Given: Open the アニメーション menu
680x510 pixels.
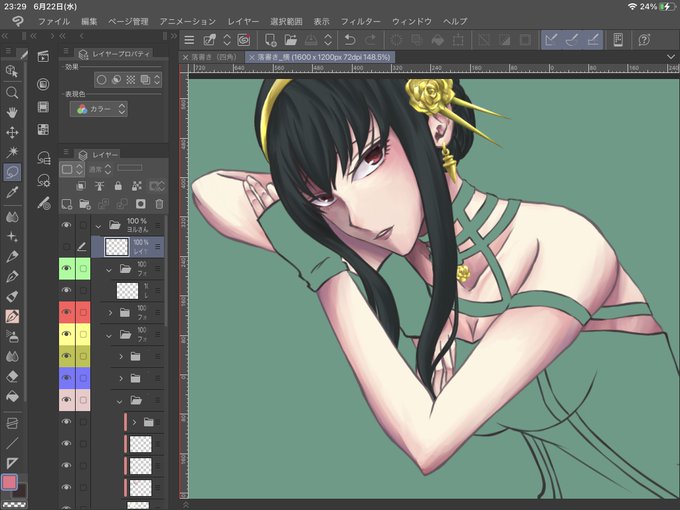Looking at the screenshot, I should point(187,21).
